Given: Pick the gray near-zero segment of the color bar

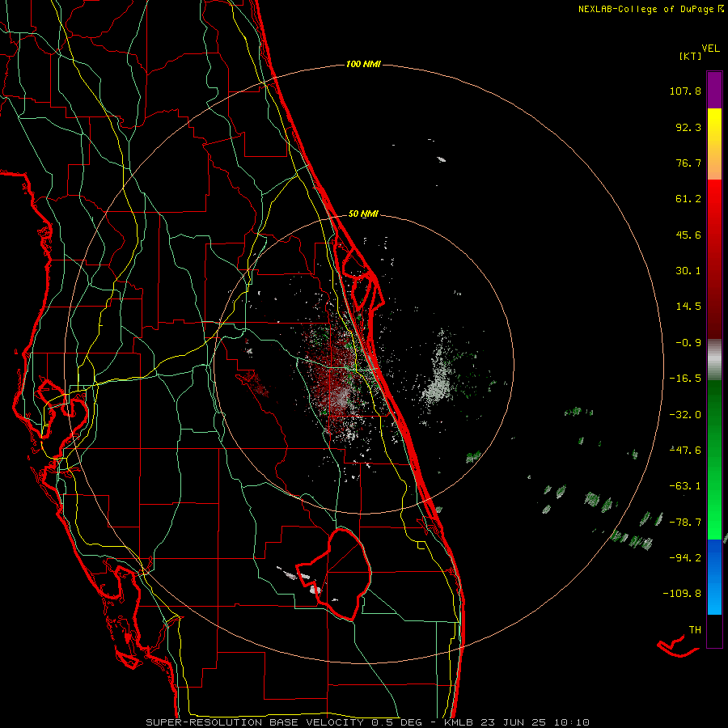Looking at the screenshot, I should pos(714,358).
